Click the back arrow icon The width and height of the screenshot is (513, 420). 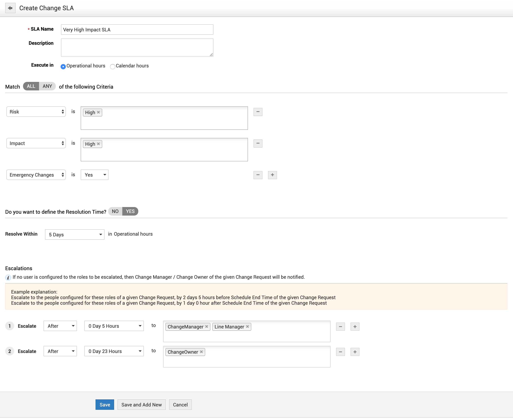10,8
